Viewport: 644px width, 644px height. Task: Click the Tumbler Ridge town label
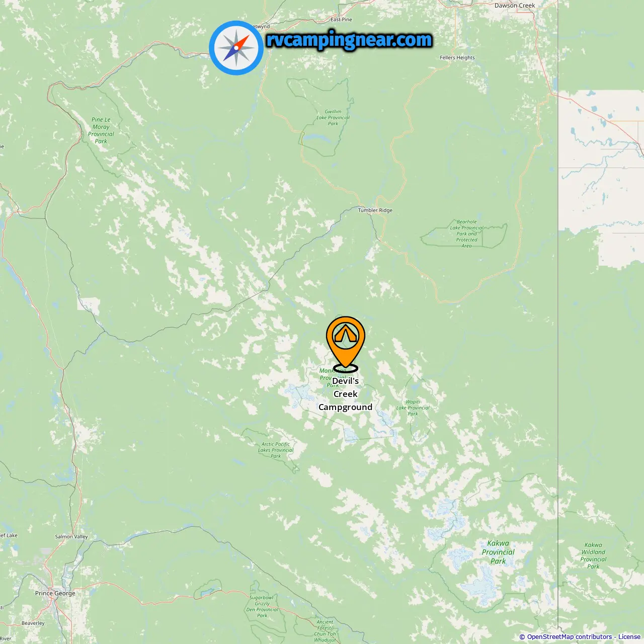(x=375, y=210)
